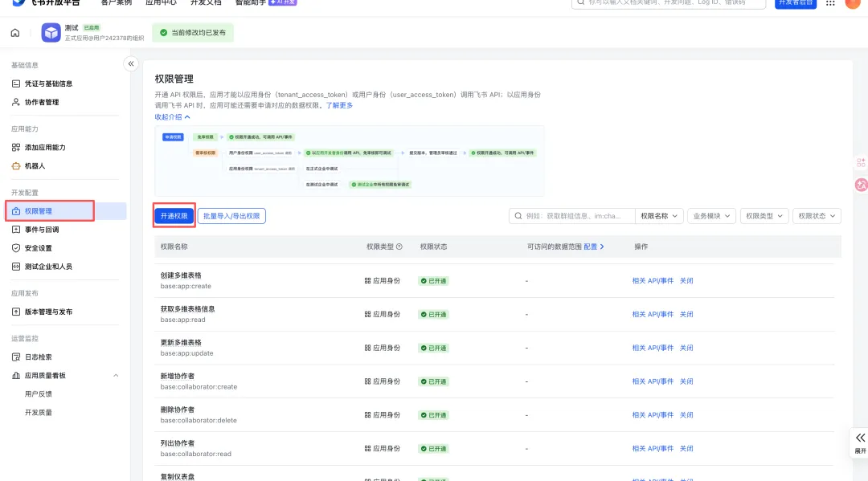Click the base:collaborator:delete scope text
868x481 pixels.
pyautogui.click(x=199, y=421)
